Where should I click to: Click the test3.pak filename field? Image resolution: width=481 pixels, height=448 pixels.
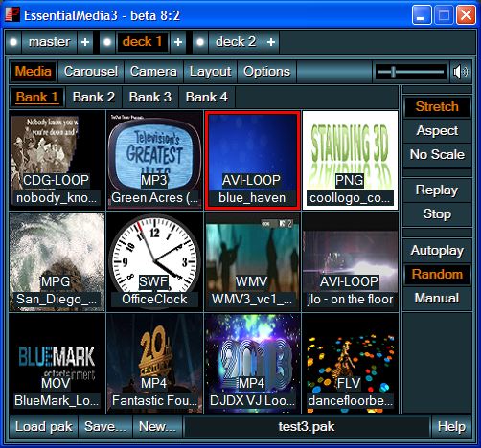(307, 427)
